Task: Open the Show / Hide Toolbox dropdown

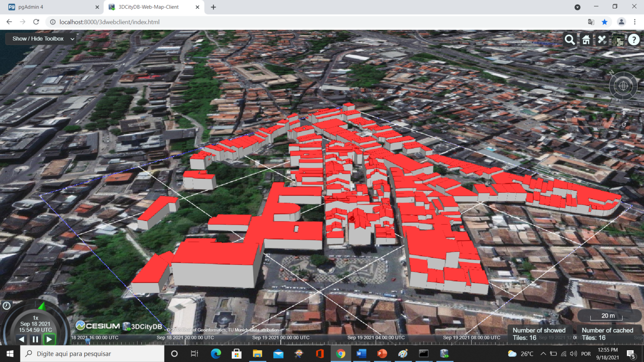Action: pos(40,39)
